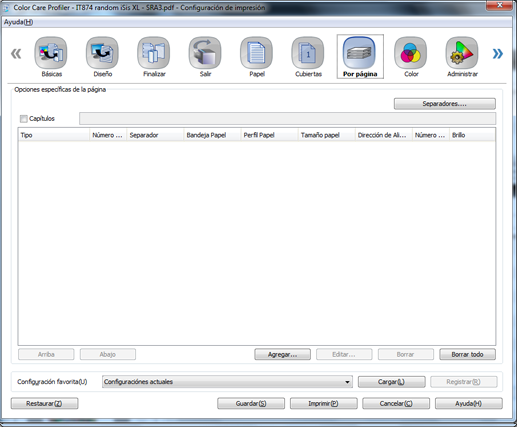Image resolution: width=517 pixels, height=427 pixels.
Task: Click the Registrar(R) button
Action: 464,382
